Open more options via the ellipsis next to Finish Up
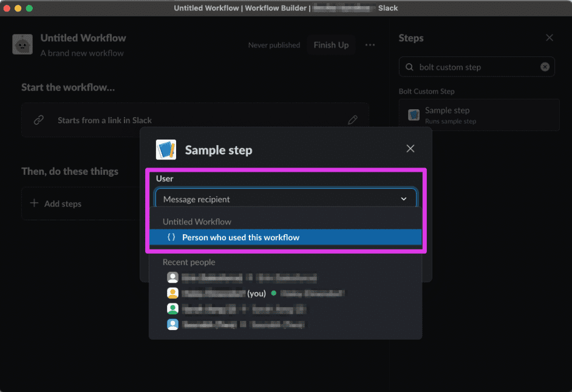Image resolution: width=572 pixels, height=392 pixels. tap(370, 45)
